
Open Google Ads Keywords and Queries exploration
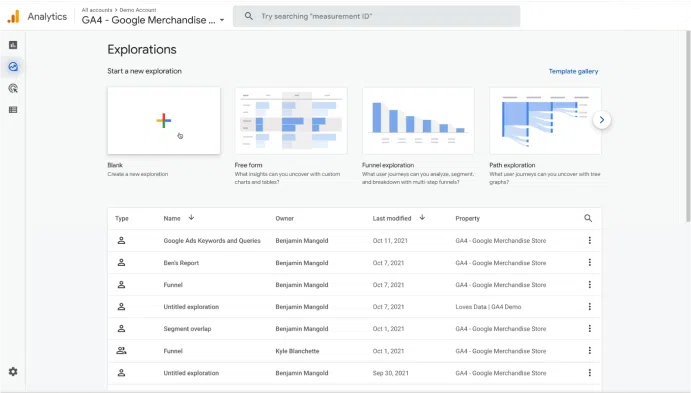(212, 241)
